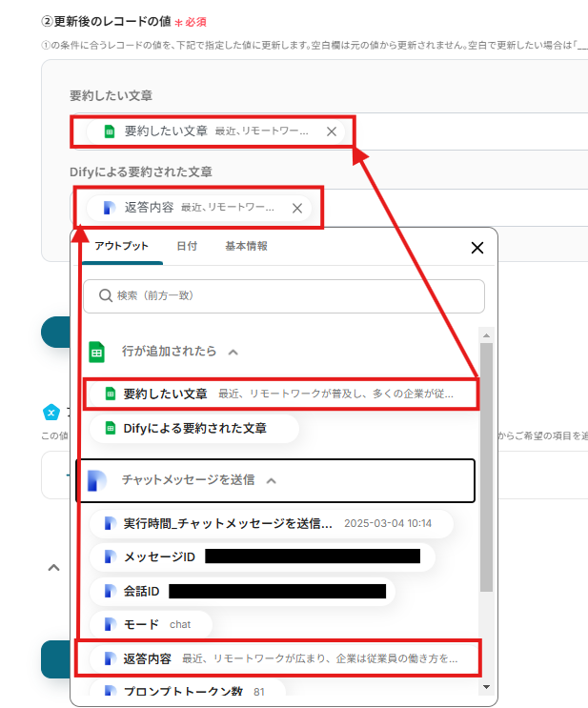Click the sheet icon in 要約したい文章 chip
The height and width of the screenshot is (708, 588).
click(110, 131)
